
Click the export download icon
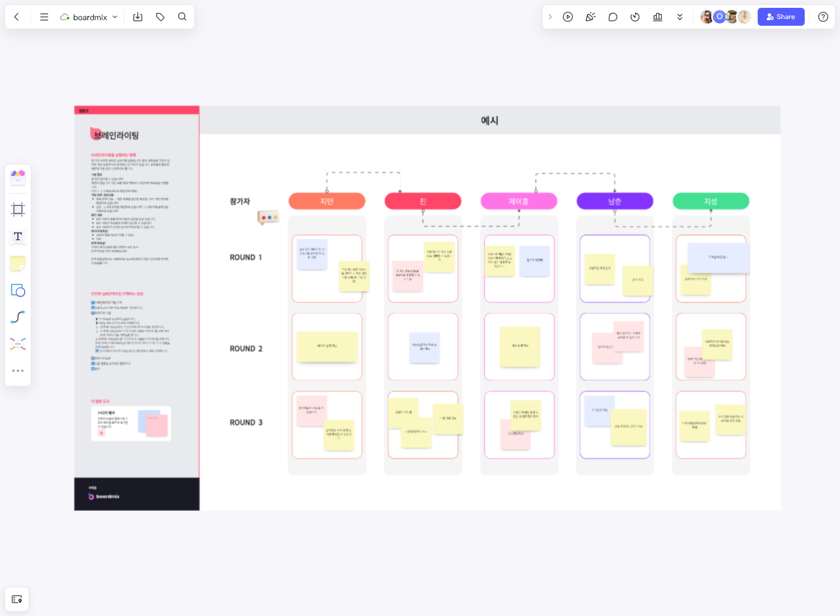pyautogui.click(x=138, y=17)
